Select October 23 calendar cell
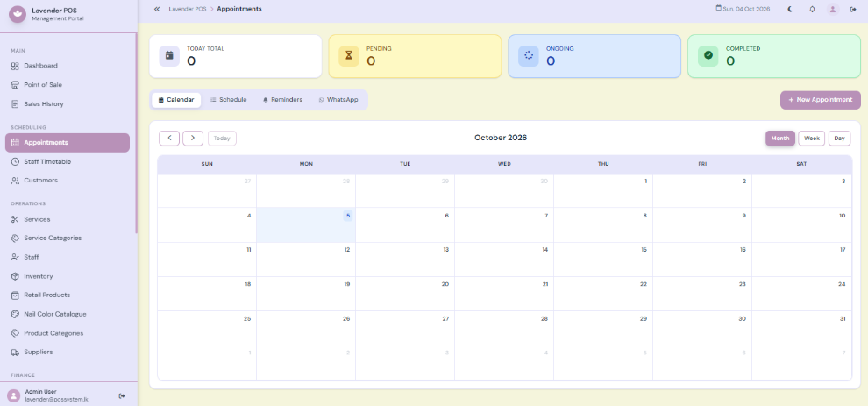 (702, 294)
